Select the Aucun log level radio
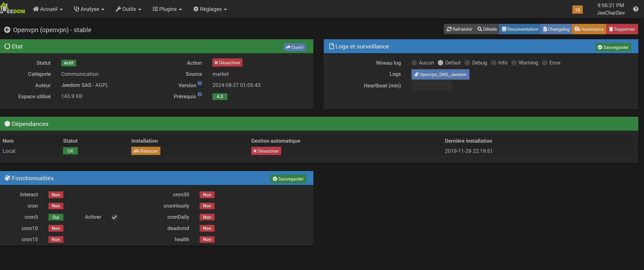The image size is (644, 270). click(x=414, y=63)
